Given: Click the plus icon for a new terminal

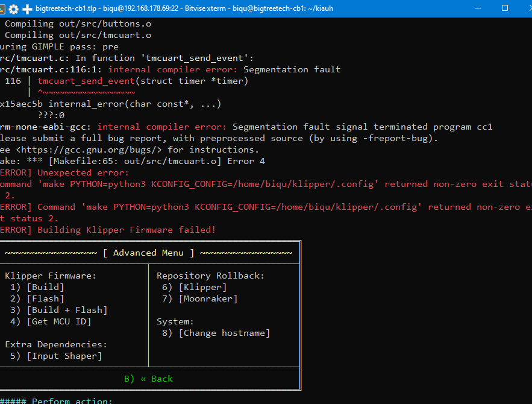Looking at the screenshot, I should point(27,9).
